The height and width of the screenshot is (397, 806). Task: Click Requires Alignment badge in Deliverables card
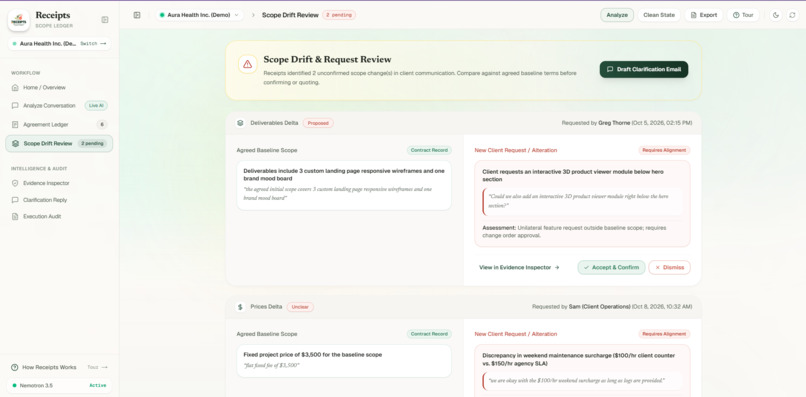664,150
